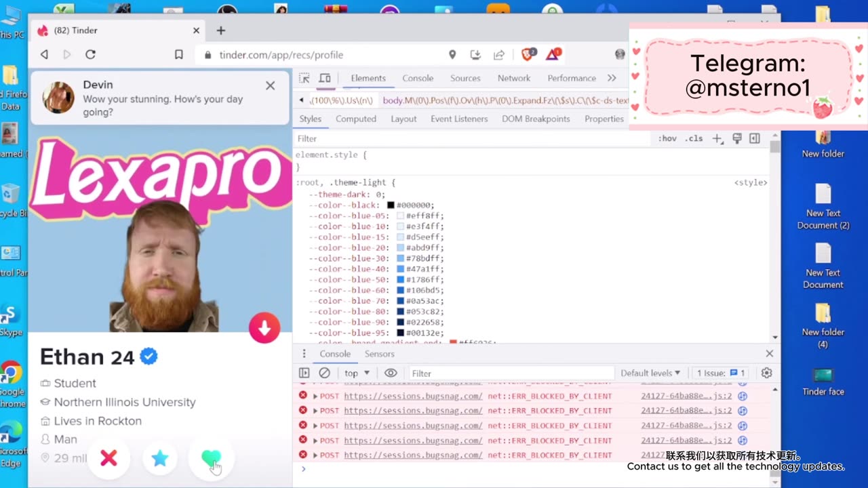868x488 pixels.
Task: Activate the DevTools inspect element picker
Action: pos(304,78)
